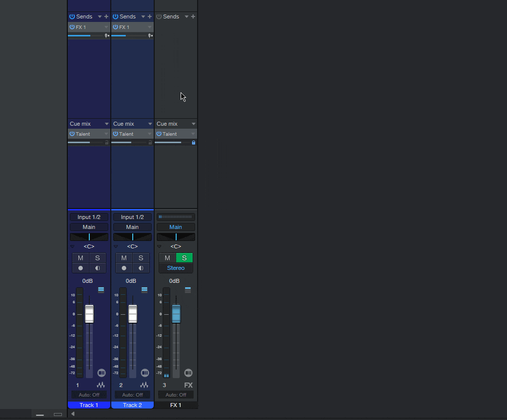The width and height of the screenshot is (507, 420).
Task: Click the round channel button below Track 1's fader
Action: (x=101, y=373)
